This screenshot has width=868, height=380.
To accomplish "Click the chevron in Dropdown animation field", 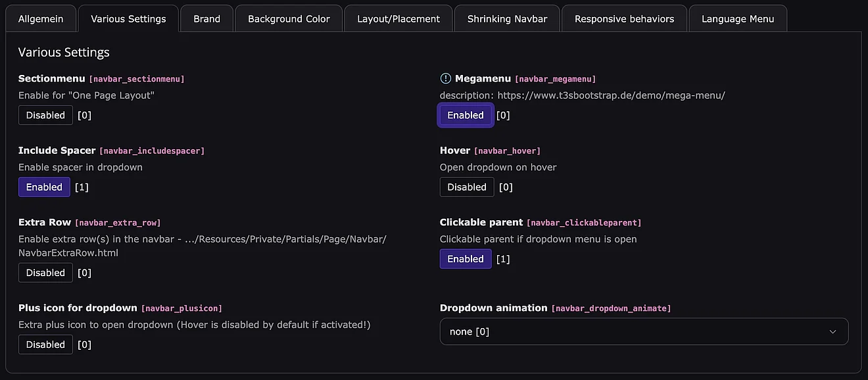I will [x=832, y=332].
